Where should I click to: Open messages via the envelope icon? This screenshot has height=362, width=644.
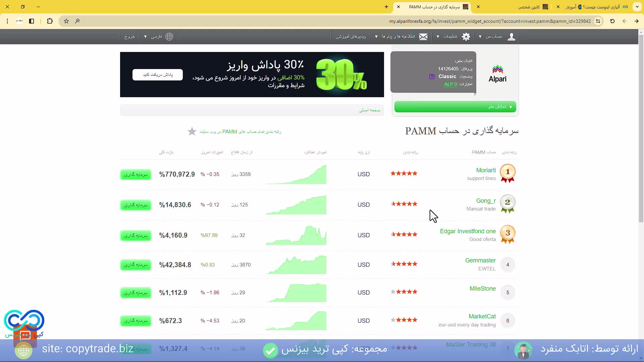click(423, 37)
